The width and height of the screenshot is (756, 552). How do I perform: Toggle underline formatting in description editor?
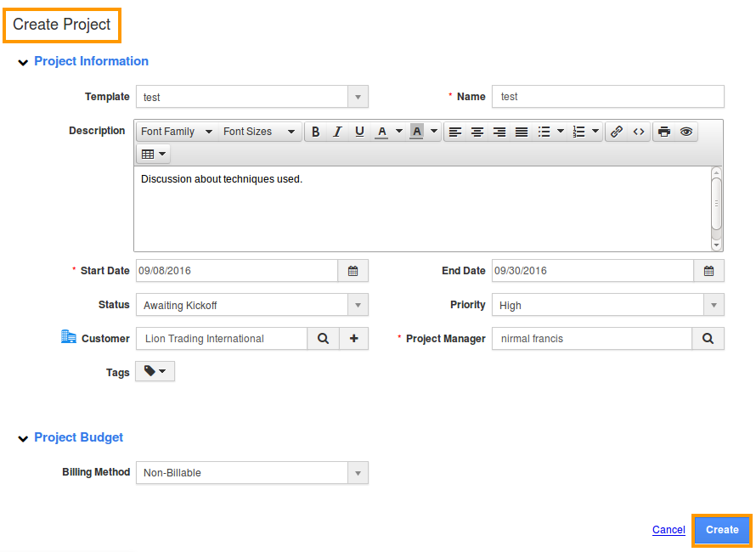click(359, 132)
